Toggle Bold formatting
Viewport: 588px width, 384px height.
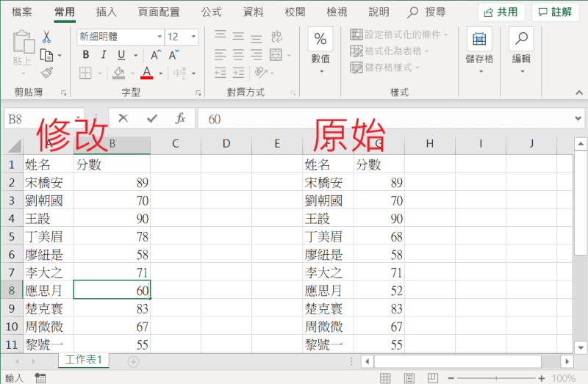[x=86, y=54]
